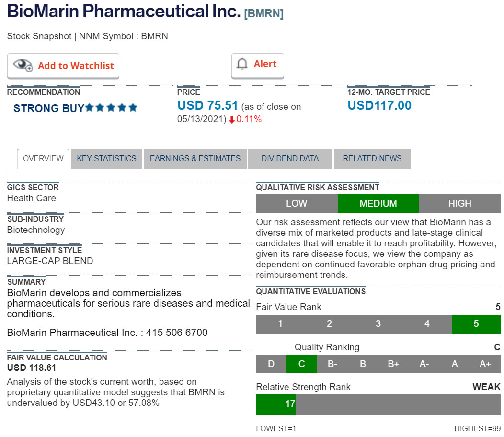Viewport: 504px width, 437px height.
Task: Click Quality Ranking segment C
Action: point(301,364)
